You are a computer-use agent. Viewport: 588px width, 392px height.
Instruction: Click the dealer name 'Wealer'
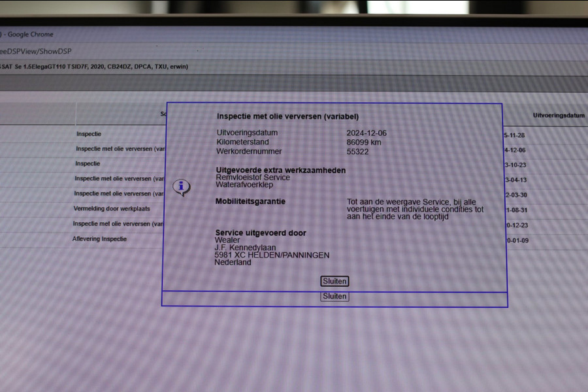pos(227,240)
